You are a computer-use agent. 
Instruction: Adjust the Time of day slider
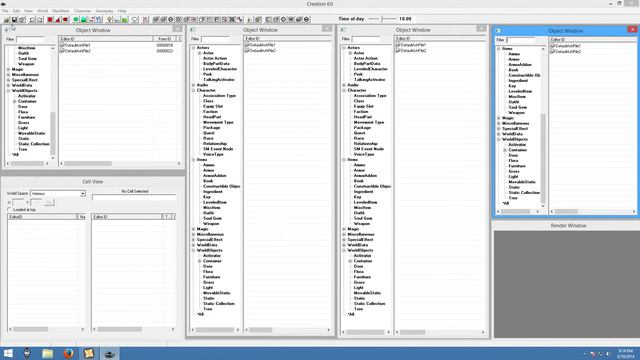coord(382,19)
